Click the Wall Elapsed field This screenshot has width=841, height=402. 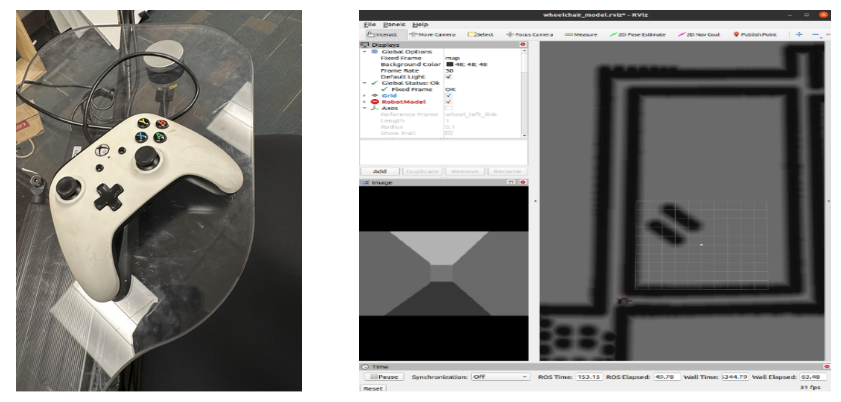[x=813, y=377]
